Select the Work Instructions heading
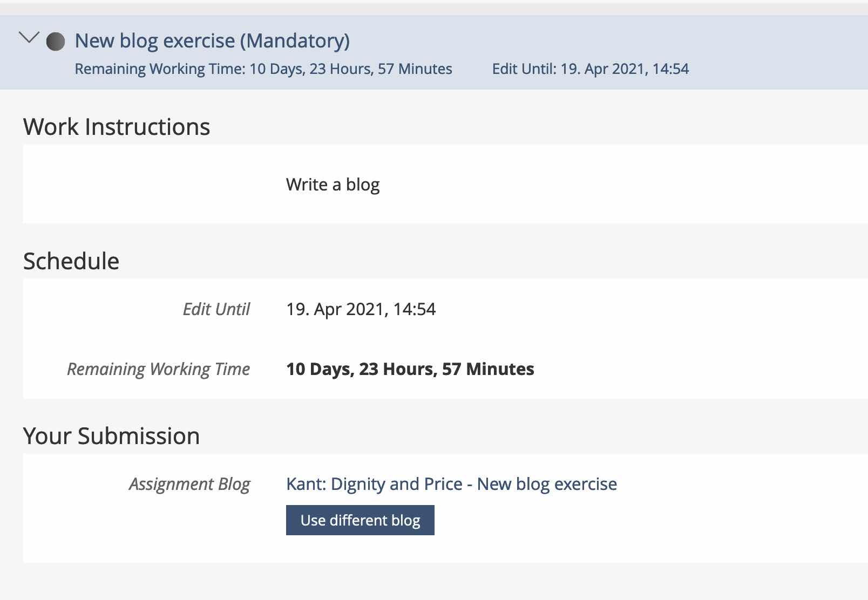This screenshot has height=600, width=868. click(x=117, y=127)
